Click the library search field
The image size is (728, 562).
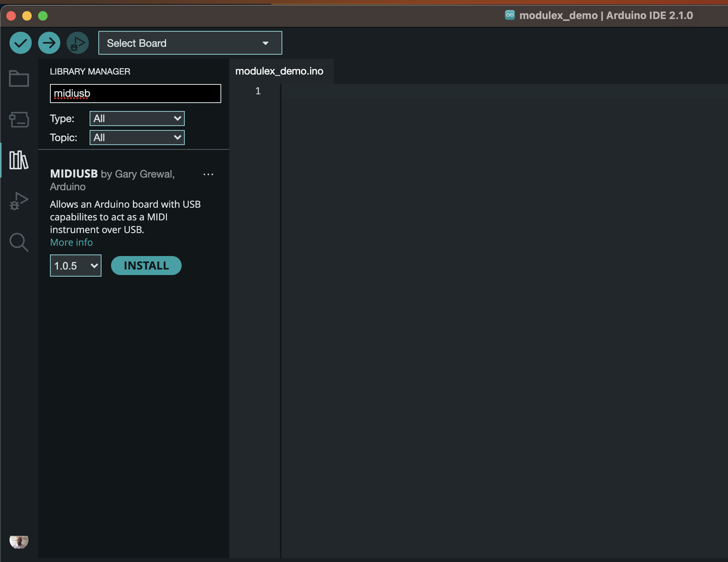tap(135, 94)
